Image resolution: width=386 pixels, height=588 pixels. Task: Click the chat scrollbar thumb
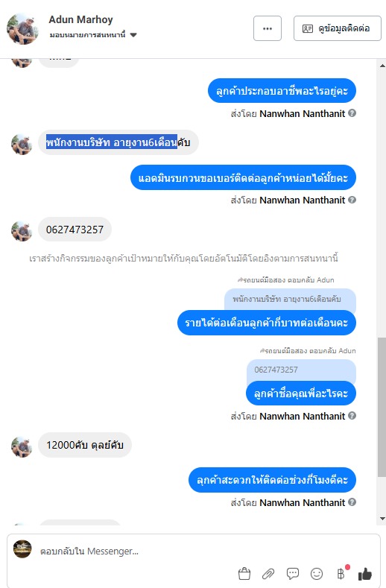point(382,407)
